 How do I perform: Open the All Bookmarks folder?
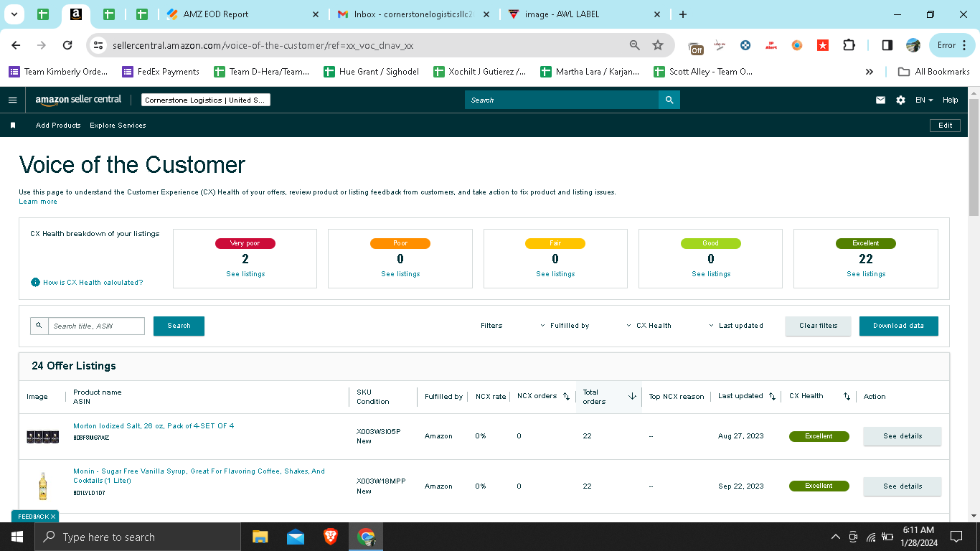(934, 72)
